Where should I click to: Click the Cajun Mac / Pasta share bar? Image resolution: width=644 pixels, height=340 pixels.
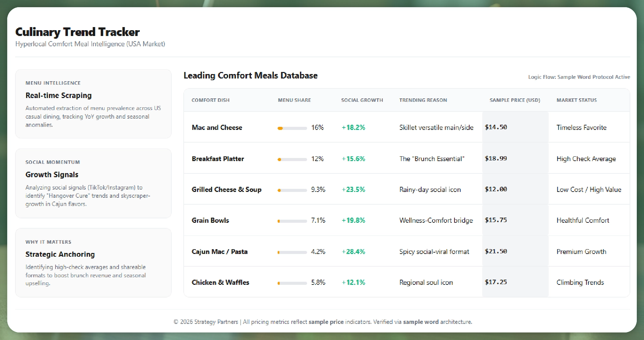click(x=292, y=252)
